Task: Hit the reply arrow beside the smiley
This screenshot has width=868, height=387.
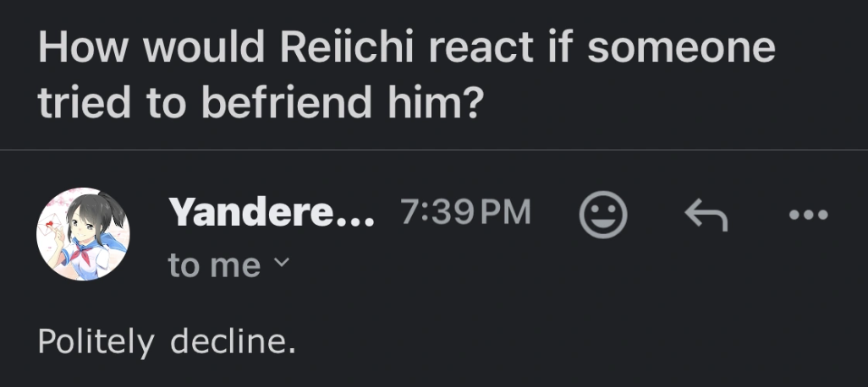Action: 705,215
